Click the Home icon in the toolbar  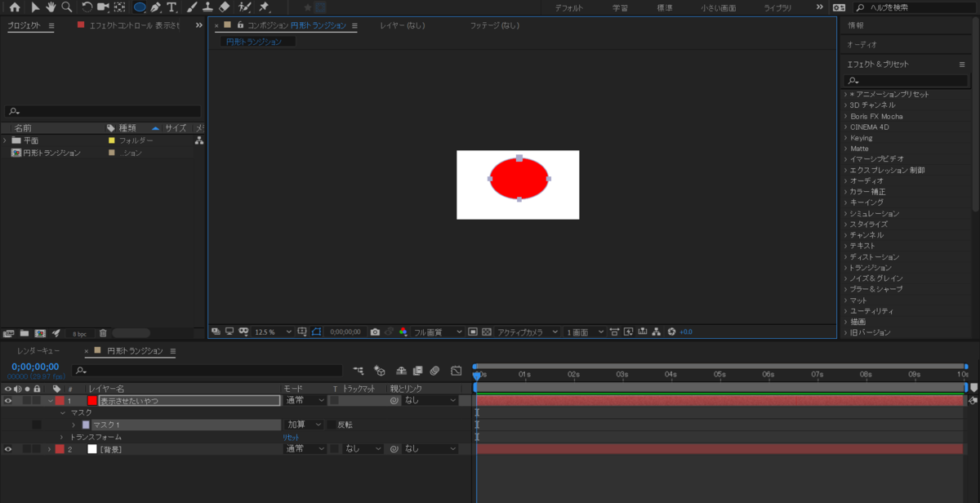[x=14, y=7]
